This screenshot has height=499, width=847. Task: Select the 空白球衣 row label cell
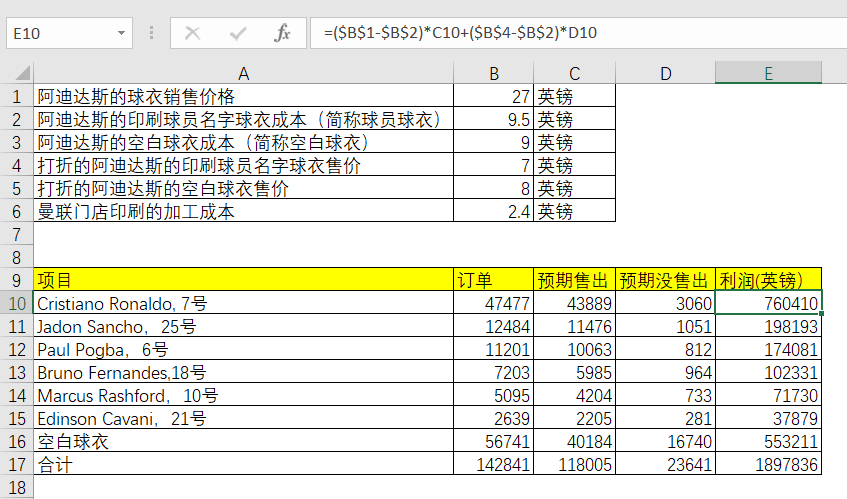pyautogui.click(x=243, y=441)
